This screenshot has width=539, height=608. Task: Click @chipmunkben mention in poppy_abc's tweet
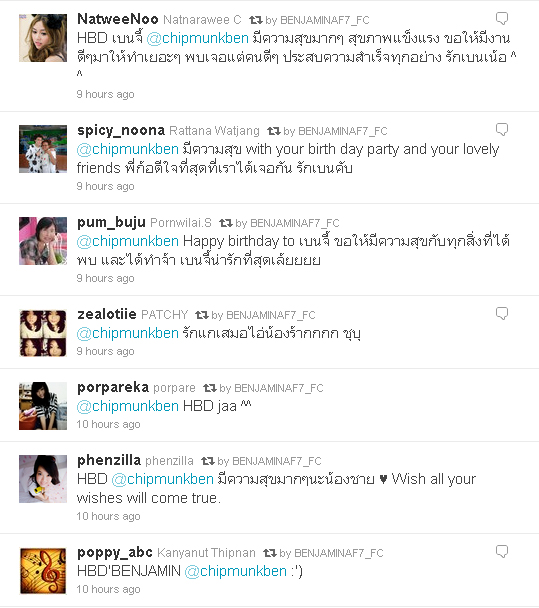click(235, 571)
